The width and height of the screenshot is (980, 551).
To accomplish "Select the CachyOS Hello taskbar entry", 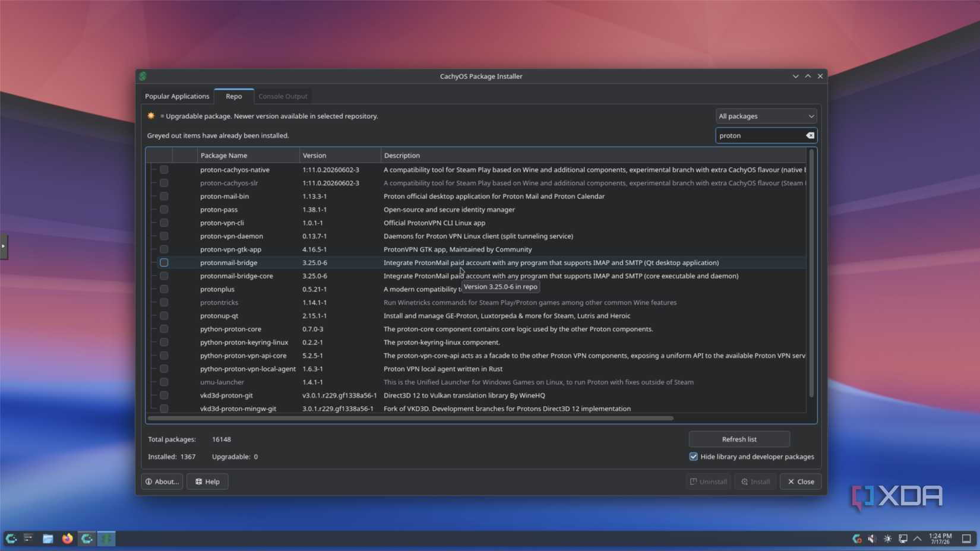I will click(87, 539).
